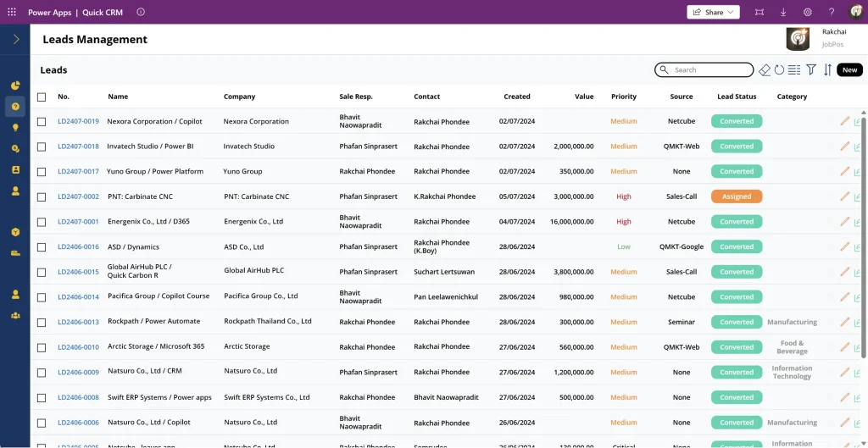This screenshot has height=448, width=868.
Task: Click the user avatar in the purple header
Action: click(x=856, y=12)
